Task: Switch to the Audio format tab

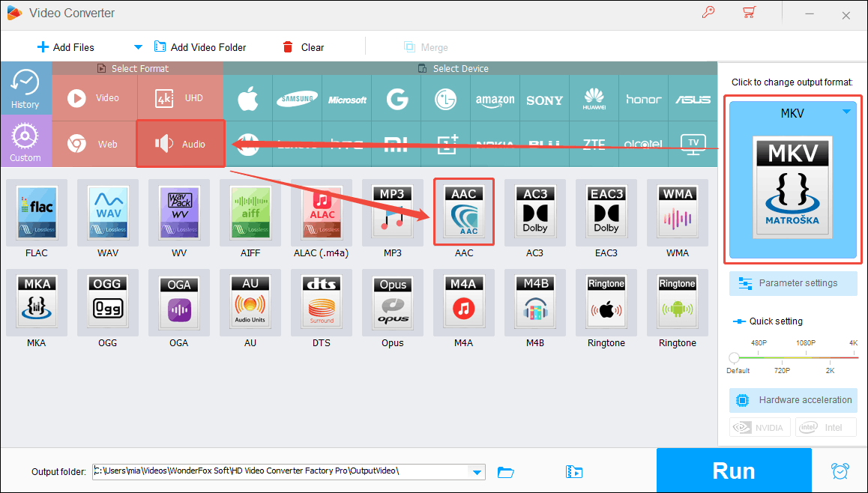Action: point(181,142)
